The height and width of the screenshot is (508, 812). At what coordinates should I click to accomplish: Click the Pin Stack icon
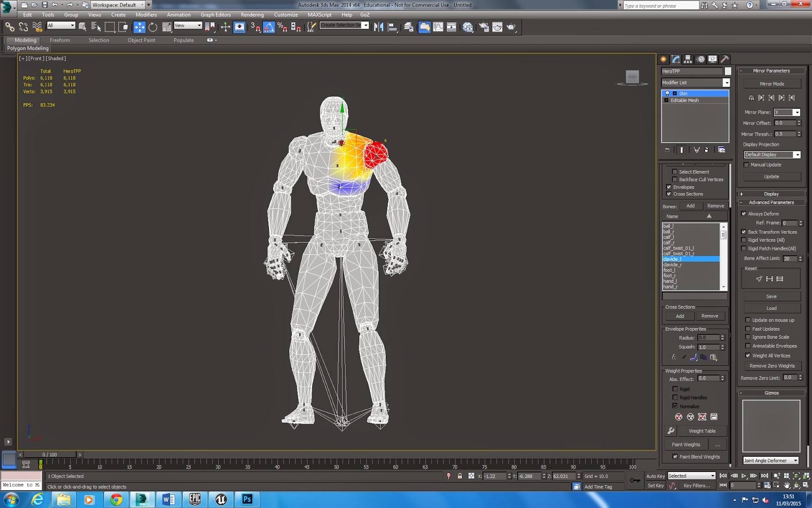[667, 150]
